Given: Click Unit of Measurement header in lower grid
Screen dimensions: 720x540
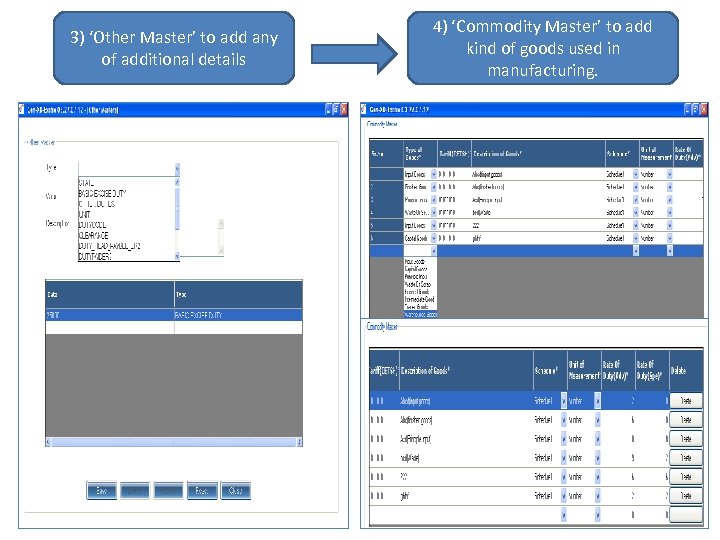Looking at the screenshot, I should pyautogui.click(x=584, y=371).
